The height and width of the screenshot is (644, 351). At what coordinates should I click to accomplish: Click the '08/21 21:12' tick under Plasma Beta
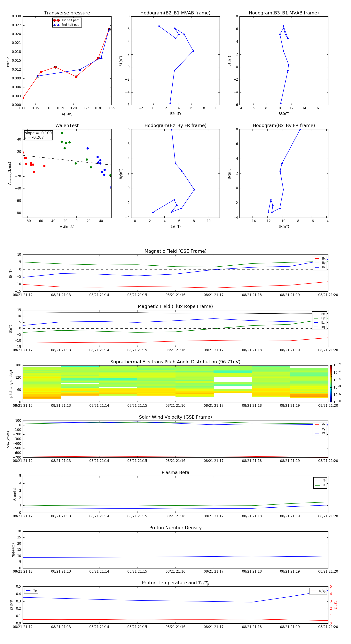coord(23,516)
